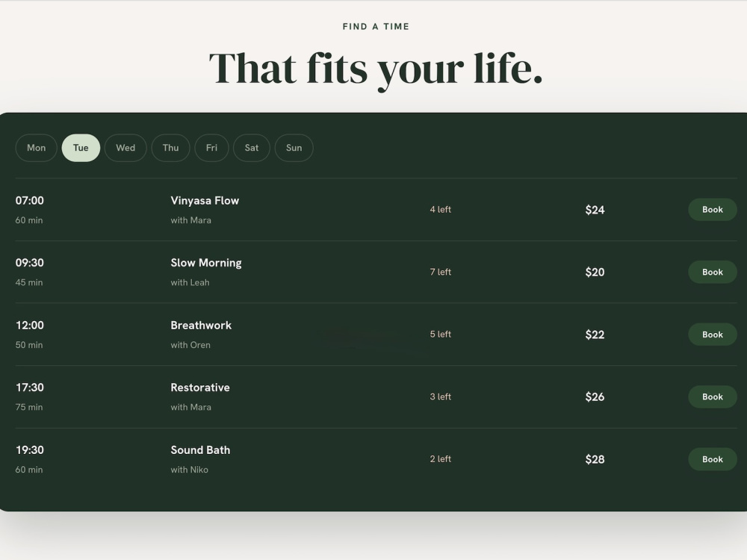Click the '50 min' duration text
The image size is (747, 560).
point(29,345)
